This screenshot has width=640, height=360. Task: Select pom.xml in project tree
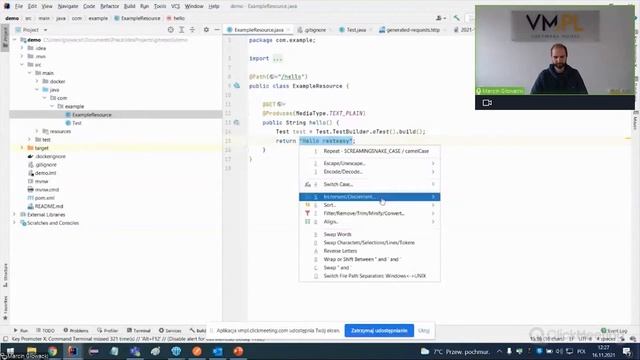pyautogui.click(x=44, y=198)
